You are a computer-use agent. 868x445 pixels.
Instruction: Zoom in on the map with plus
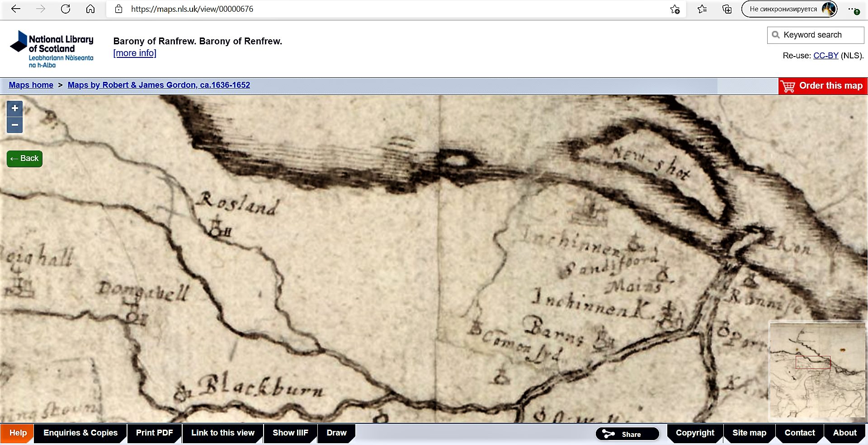tap(15, 108)
